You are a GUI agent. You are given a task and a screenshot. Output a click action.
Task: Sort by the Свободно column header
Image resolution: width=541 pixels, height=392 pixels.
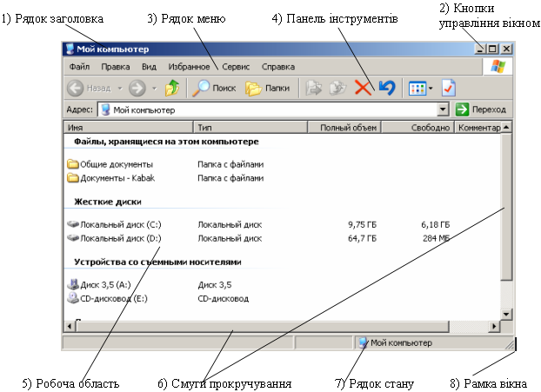(x=418, y=128)
